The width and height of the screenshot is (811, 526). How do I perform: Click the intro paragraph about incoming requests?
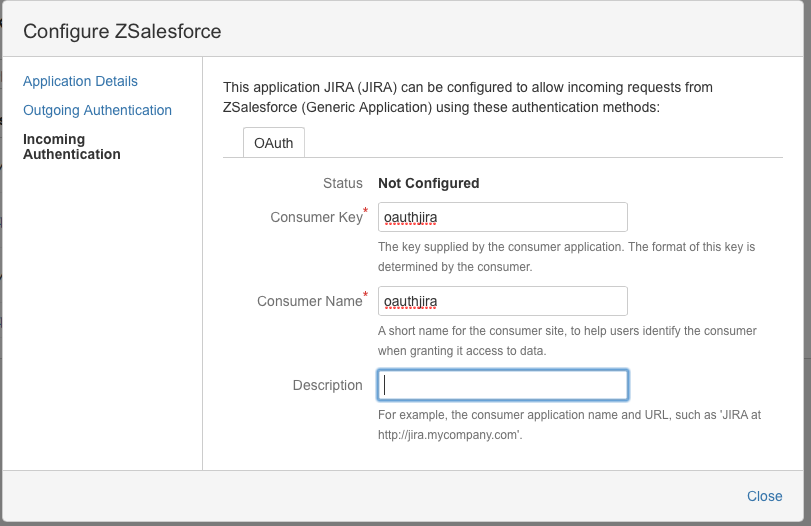(x=468, y=97)
